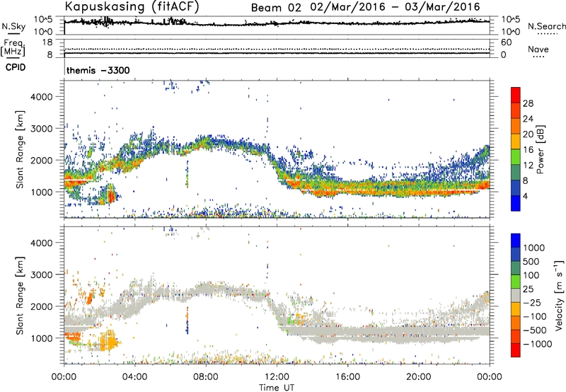Viewport: 566px width, 392px height.
Task: Click the 'Slant Range [km]' label of the velocity panel
Action: [x=20, y=295]
